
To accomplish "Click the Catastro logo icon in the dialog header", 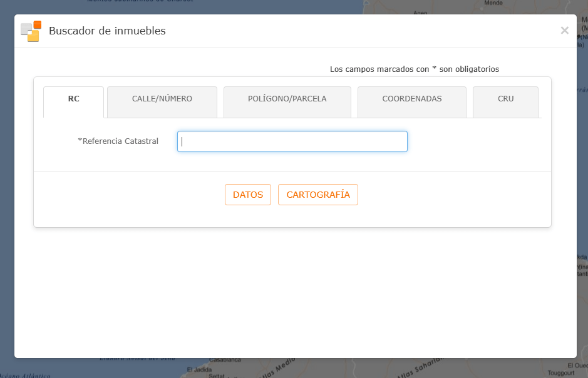I will (31, 30).
